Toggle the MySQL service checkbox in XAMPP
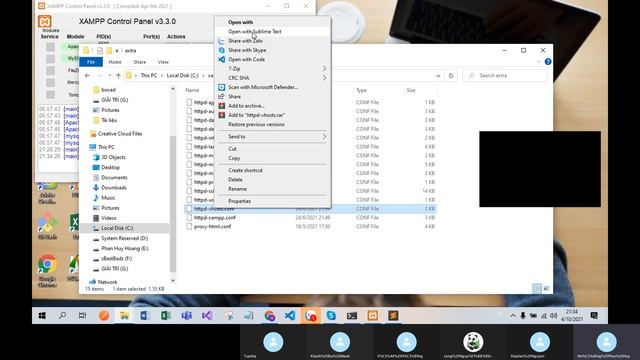640x360 pixels. click(x=50, y=59)
